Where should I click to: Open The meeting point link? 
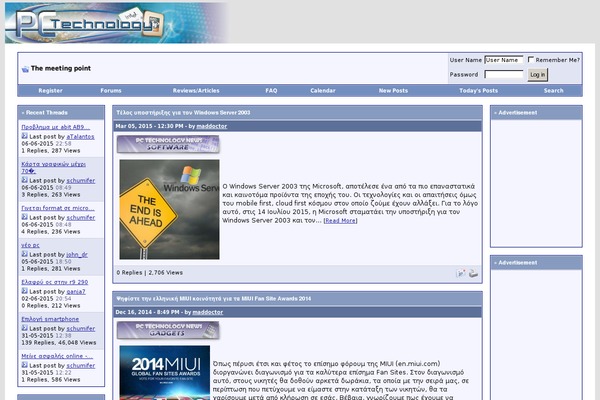61,69
